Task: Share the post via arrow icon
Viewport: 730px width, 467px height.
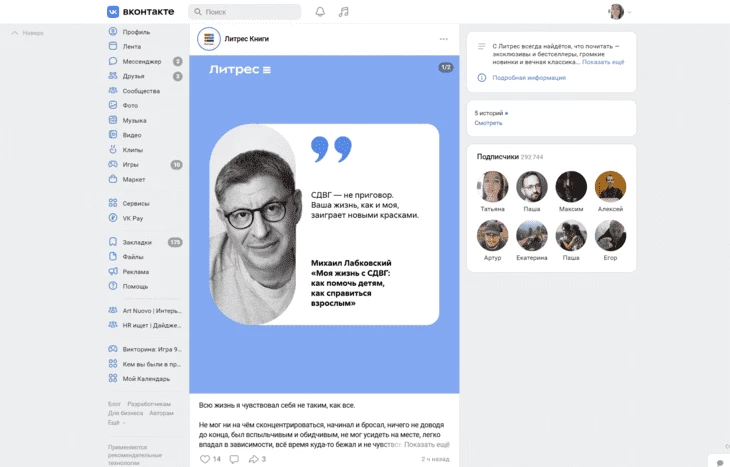Action: [253, 459]
